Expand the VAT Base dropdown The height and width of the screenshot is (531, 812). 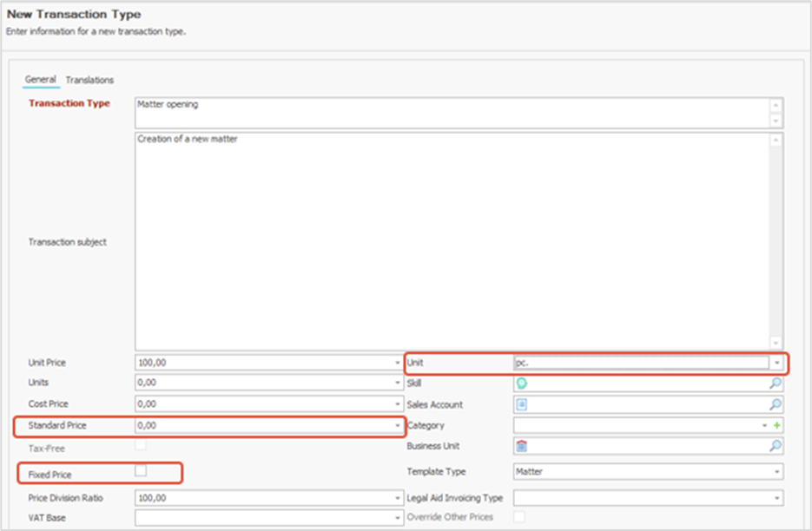(x=398, y=518)
